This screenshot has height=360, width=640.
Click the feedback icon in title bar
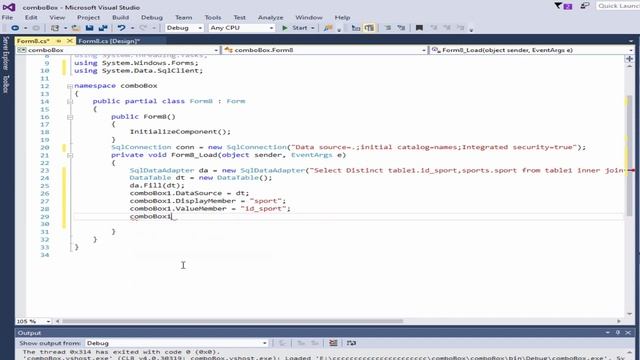pyautogui.click(x=585, y=6)
